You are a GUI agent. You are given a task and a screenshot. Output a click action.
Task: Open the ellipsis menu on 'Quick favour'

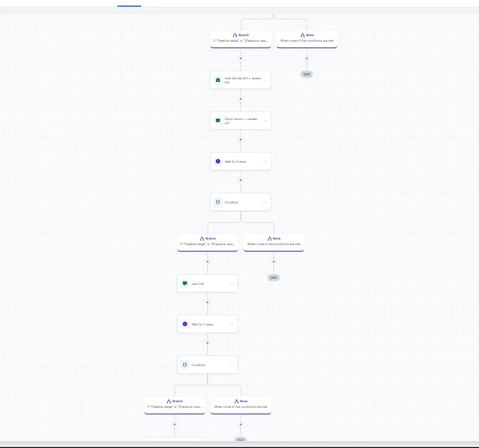(x=264, y=121)
